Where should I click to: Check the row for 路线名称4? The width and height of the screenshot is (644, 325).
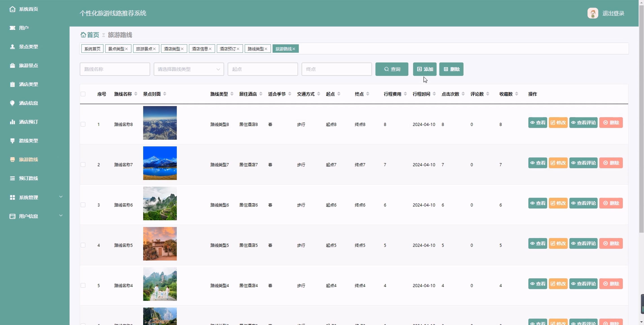click(x=83, y=285)
